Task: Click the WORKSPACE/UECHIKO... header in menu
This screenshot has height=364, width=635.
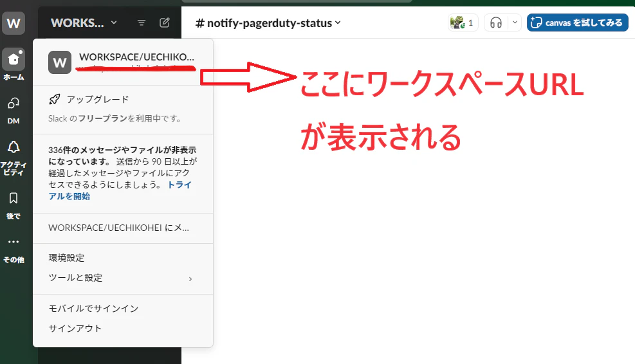Action: pos(136,57)
